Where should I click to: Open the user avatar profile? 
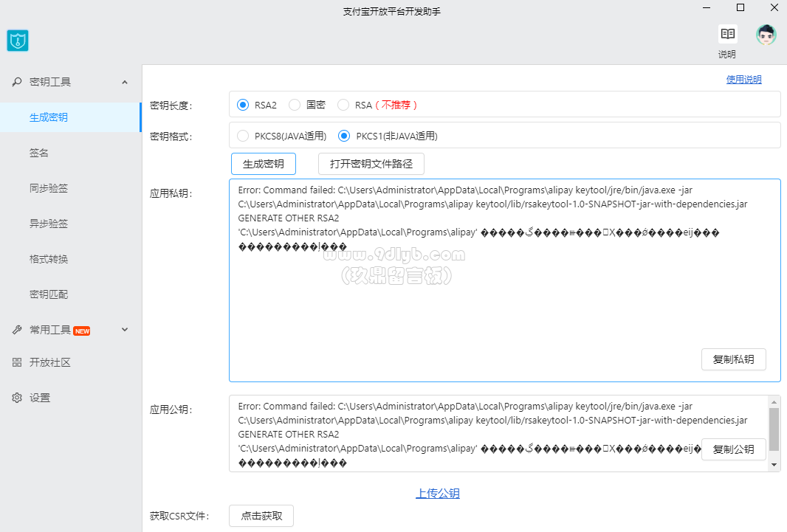pyautogui.click(x=766, y=35)
